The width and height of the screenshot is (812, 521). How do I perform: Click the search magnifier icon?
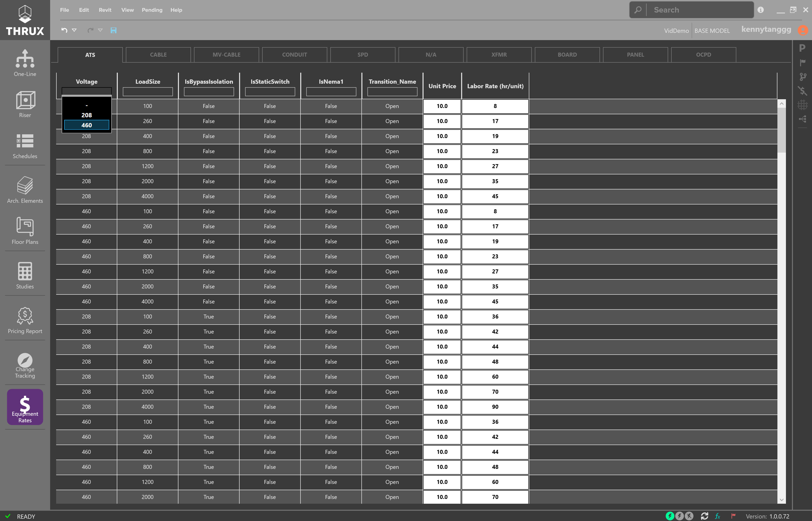pos(638,10)
